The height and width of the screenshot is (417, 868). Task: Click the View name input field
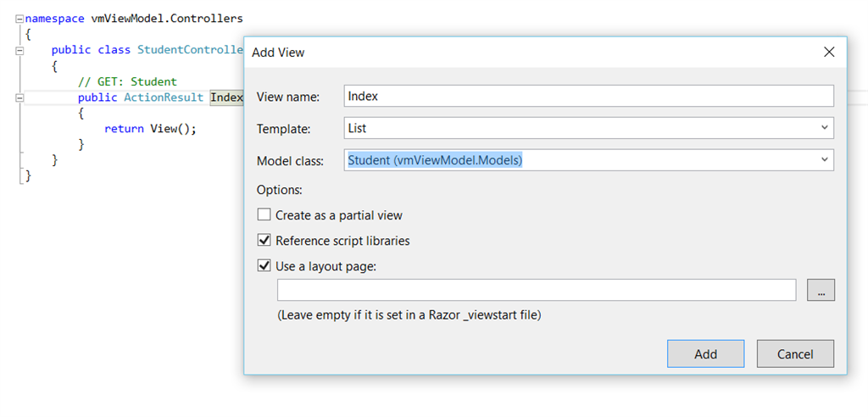[588, 96]
